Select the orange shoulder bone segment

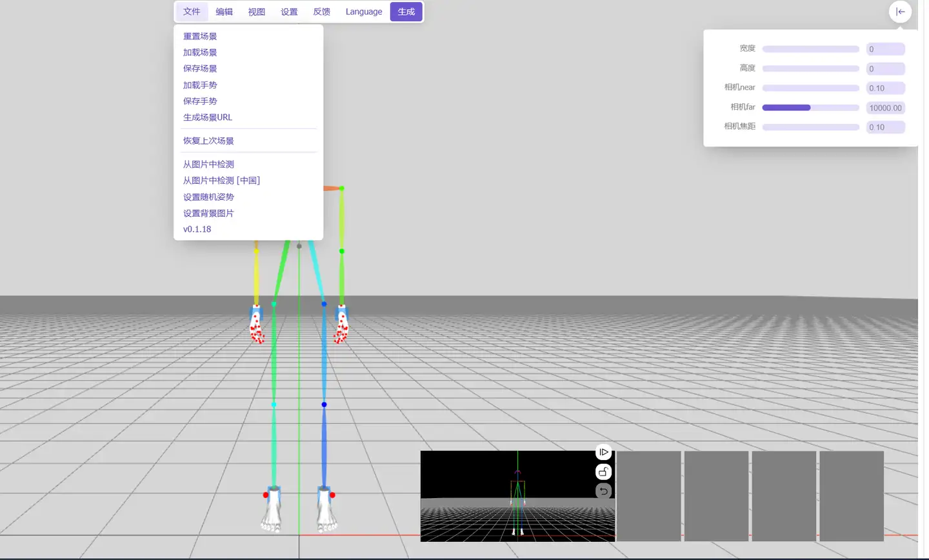coord(332,188)
